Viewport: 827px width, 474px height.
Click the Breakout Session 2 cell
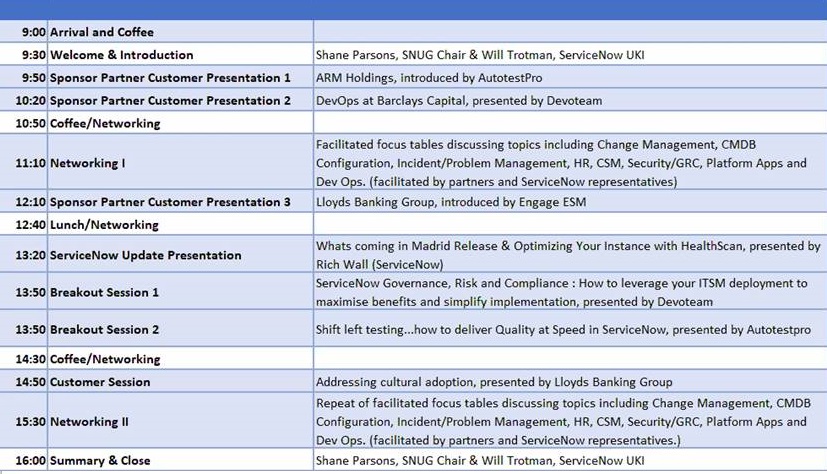(x=180, y=328)
